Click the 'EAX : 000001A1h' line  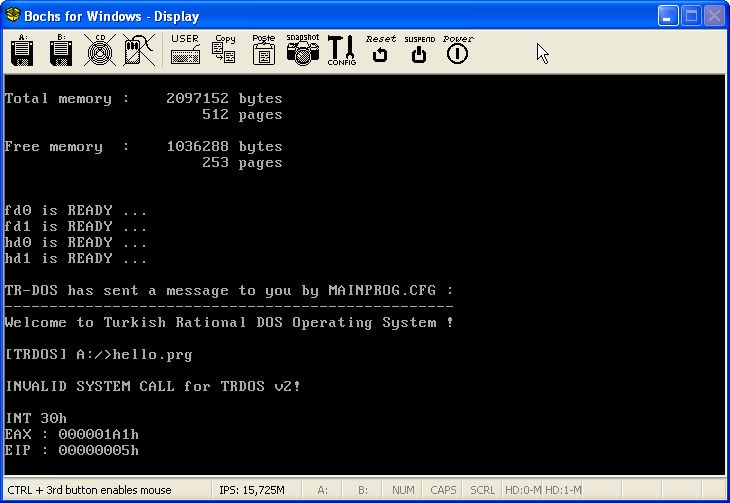tap(72, 434)
